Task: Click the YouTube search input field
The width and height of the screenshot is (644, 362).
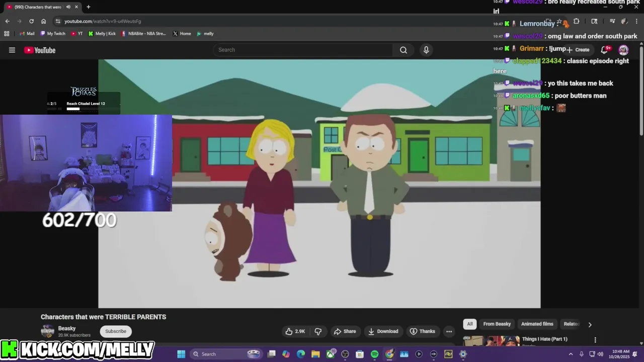Action: point(303,50)
